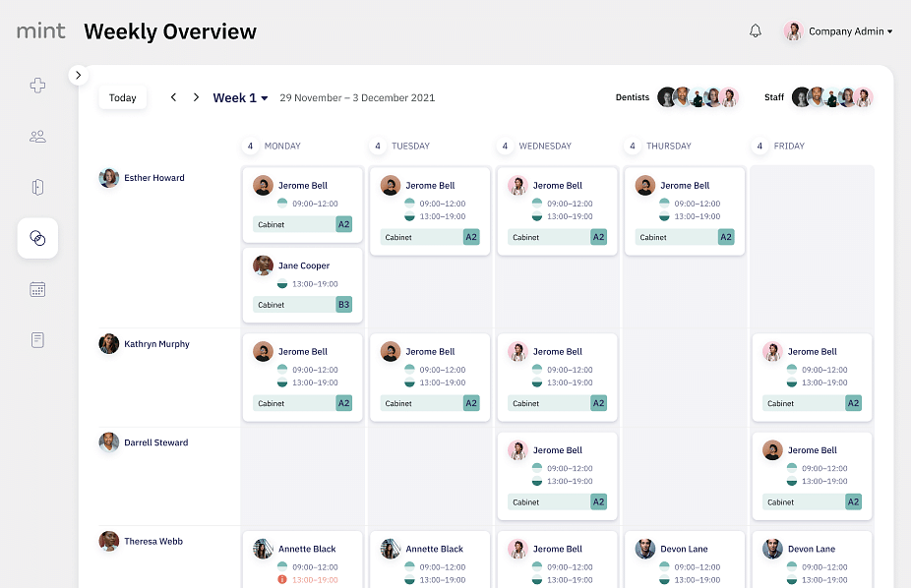Open the Company Admin account menu
Viewport: 911px width, 588px height.
click(838, 31)
